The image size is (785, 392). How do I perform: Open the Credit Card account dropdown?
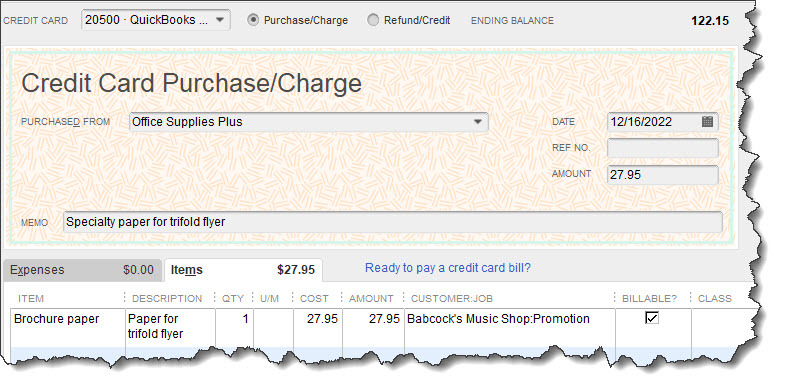156,20
